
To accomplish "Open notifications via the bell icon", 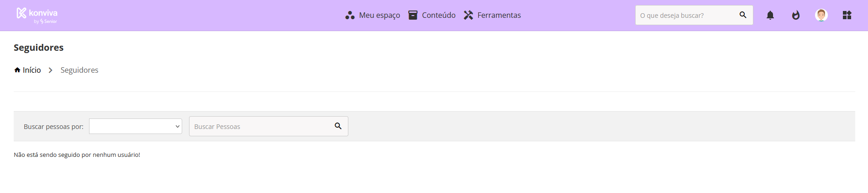I will (x=770, y=15).
